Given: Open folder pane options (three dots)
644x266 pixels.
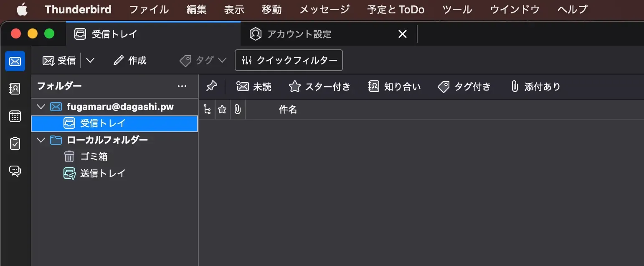Looking at the screenshot, I should (182, 86).
